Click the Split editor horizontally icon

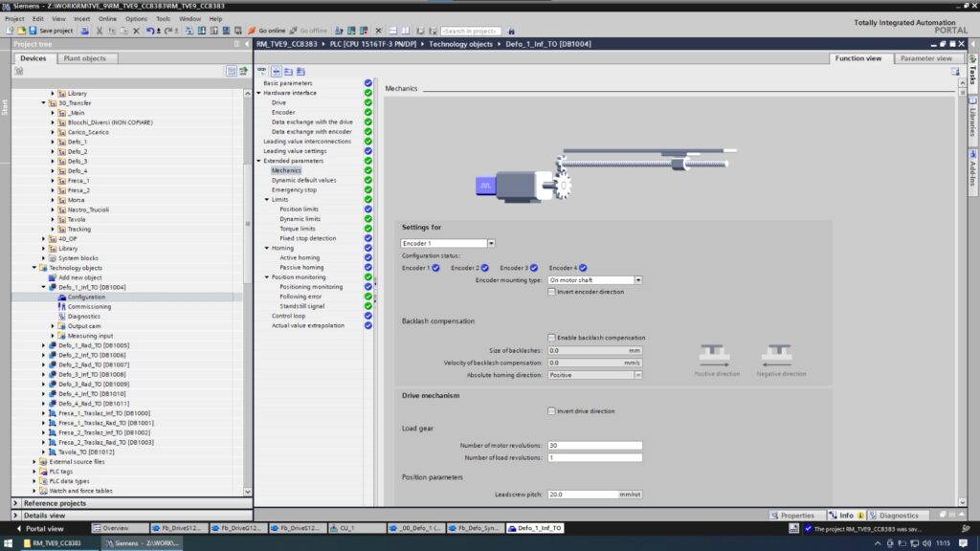(x=393, y=31)
